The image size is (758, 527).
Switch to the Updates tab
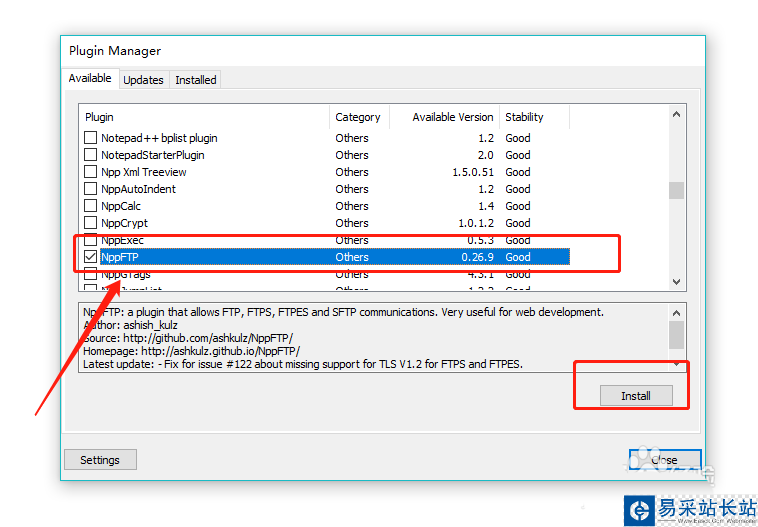point(143,80)
